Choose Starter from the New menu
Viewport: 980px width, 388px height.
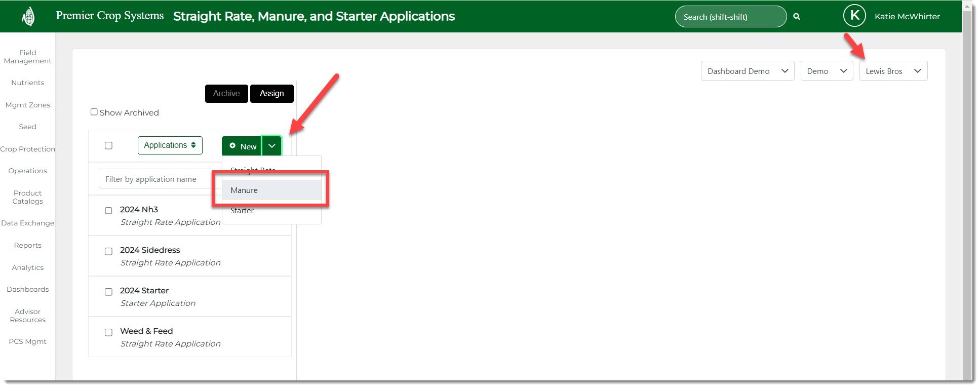point(242,211)
